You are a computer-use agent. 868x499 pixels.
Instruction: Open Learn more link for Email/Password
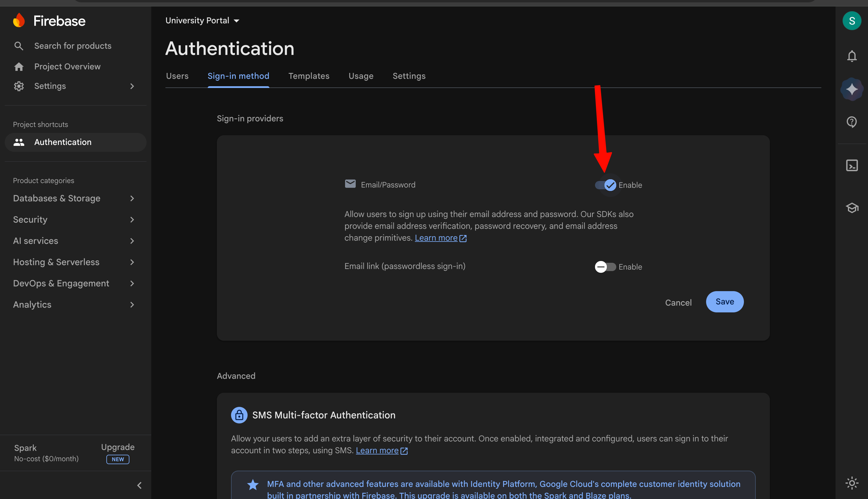click(440, 238)
